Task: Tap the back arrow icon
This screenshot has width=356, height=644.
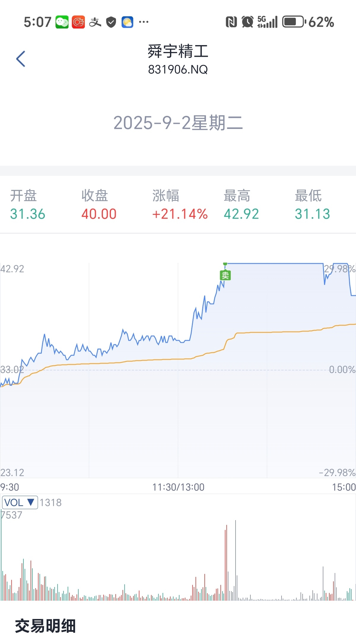Action: [21, 59]
